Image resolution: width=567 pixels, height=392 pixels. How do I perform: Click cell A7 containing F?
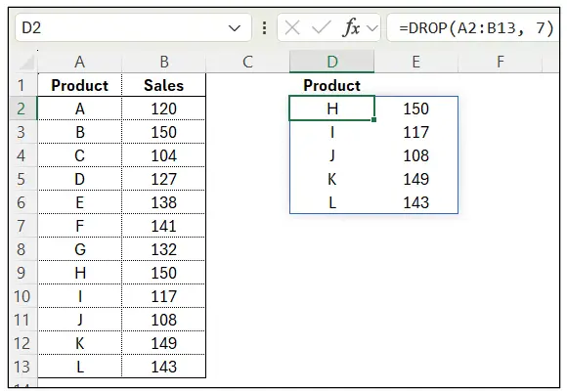(80, 226)
